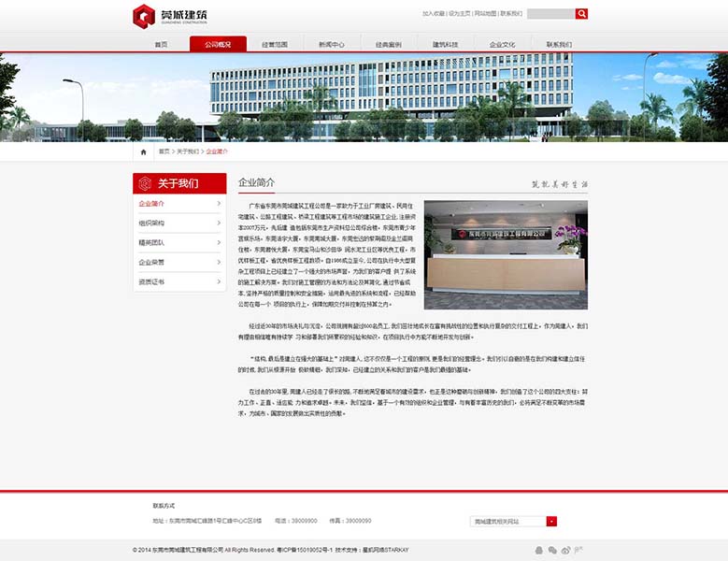728x561 pixels.
Task: Switch to the 新闻中心 navigation tab
Action: point(331,44)
